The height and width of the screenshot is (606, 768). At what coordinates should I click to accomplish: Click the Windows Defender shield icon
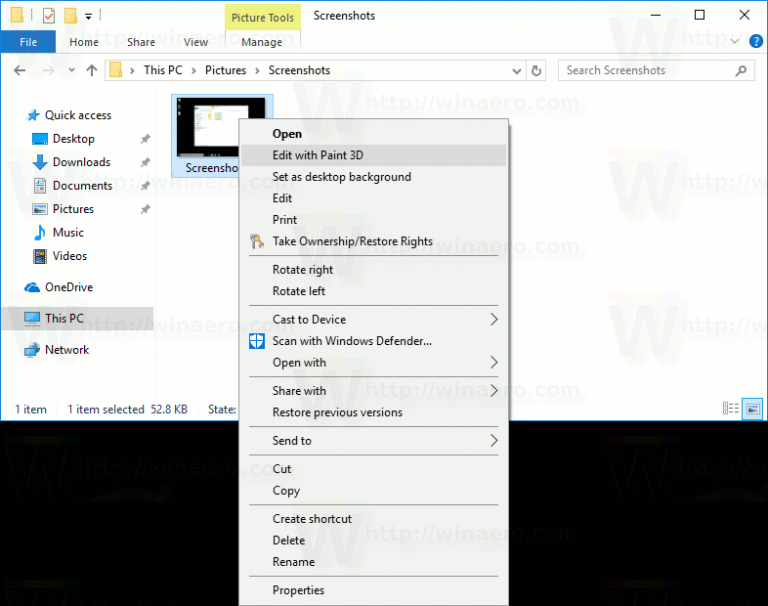257,341
